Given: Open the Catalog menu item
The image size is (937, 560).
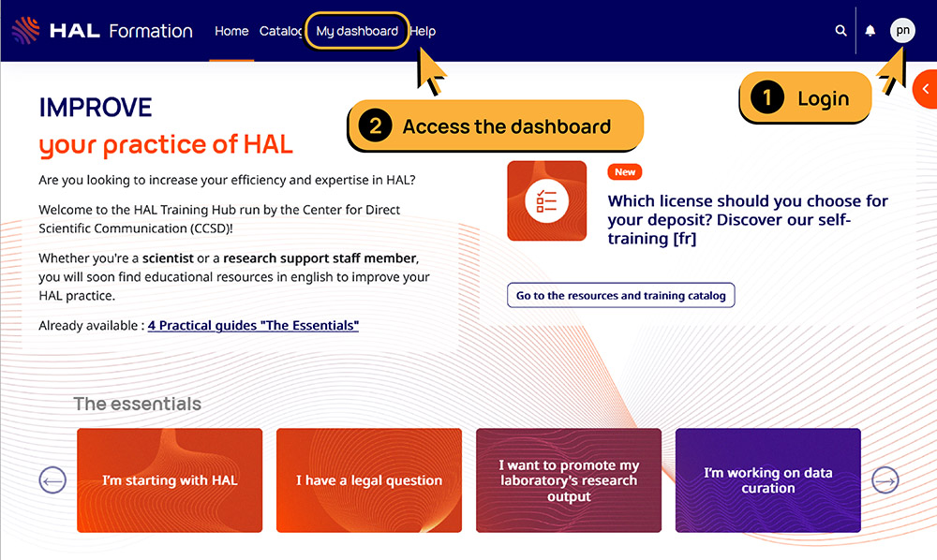Looking at the screenshot, I should point(280,31).
